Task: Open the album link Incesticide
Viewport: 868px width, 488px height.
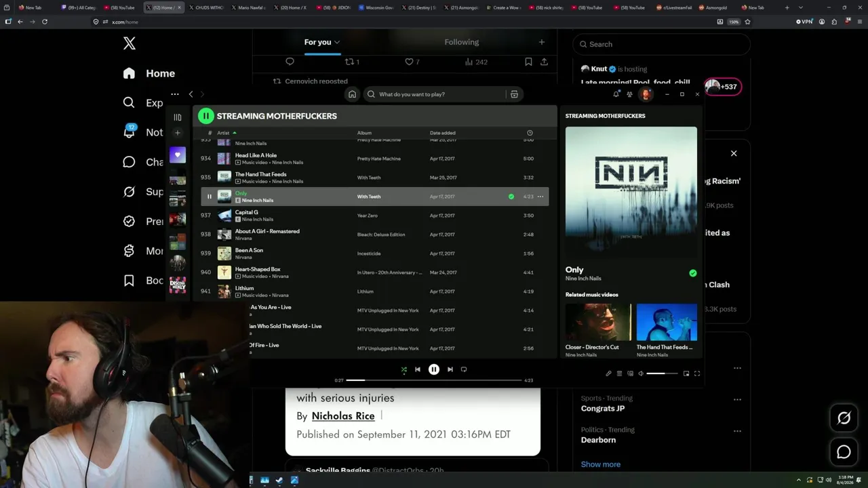Action: [x=369, y=253]
